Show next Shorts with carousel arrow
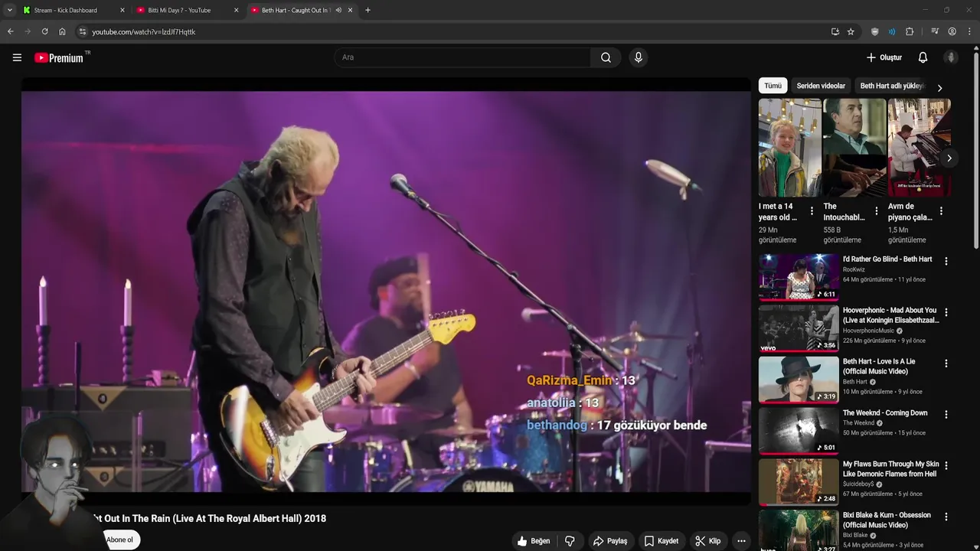This screenshot has height=551, width=980. pyautogui.click(x=949, y=158)
